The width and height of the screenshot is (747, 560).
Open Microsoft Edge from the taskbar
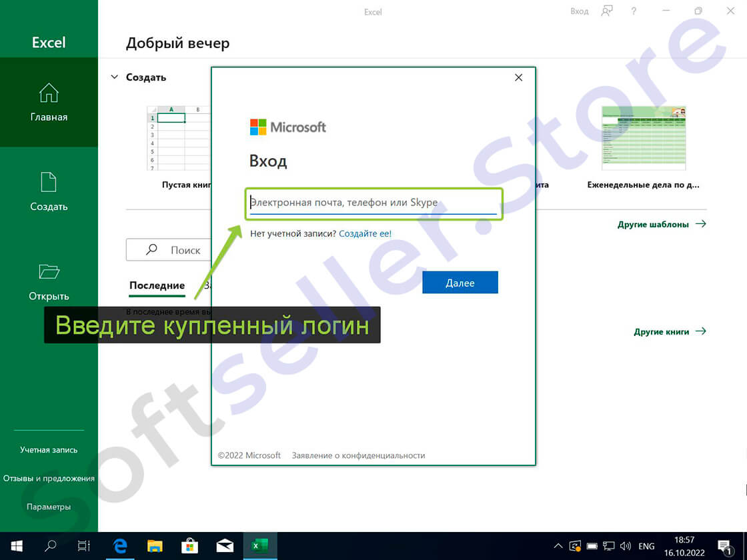pyautogui.click(x=121, y=545)
